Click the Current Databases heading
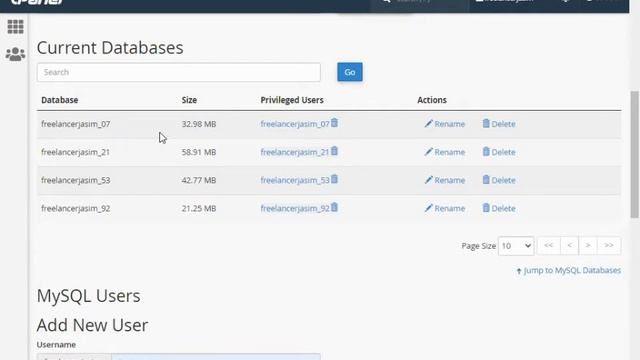Viewport: 640px width, 360px height. (x=110, y=48)
